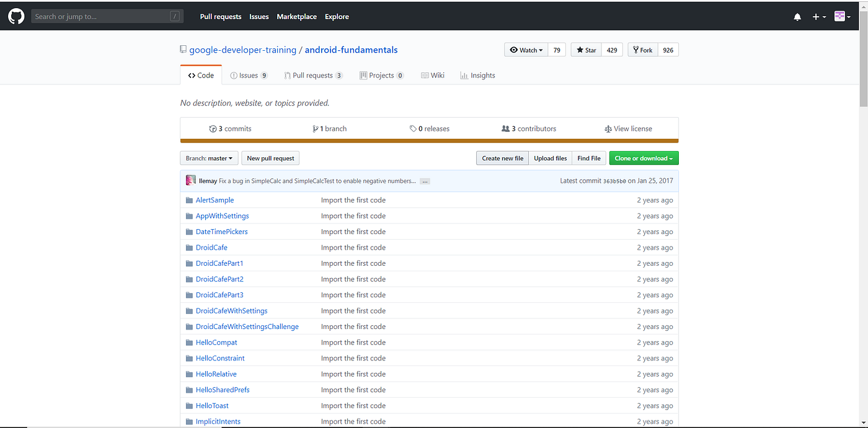
Task: Open commit hash 363b5b0
Action: point(614,181)
